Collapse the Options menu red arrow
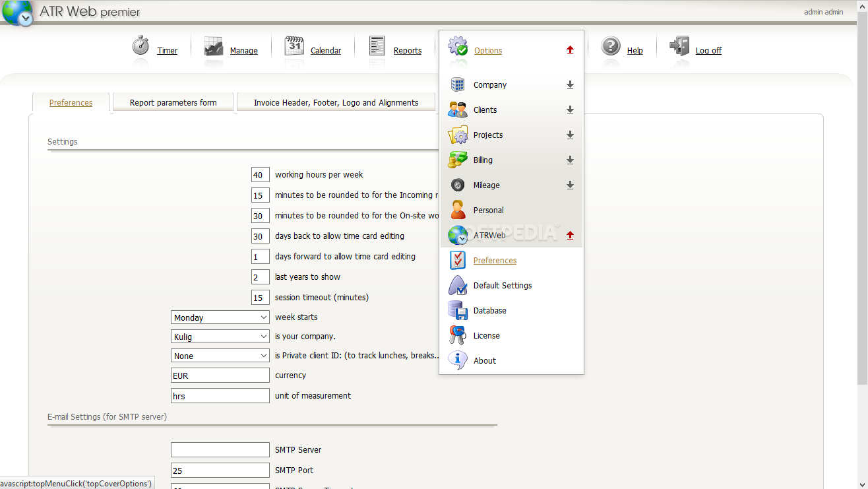 tap(571, 50)
